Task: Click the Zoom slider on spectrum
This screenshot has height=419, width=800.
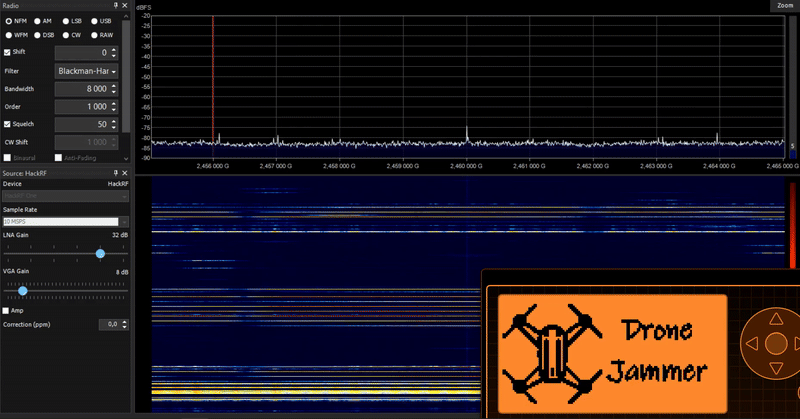Action: pyautogui.click(x=792, y=87)
